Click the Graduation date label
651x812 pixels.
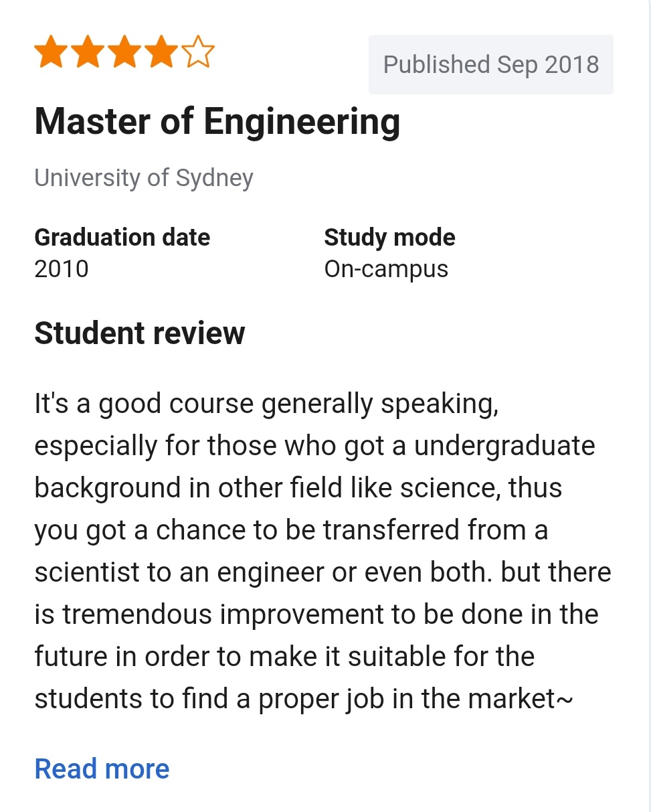(x=122, y=237)
